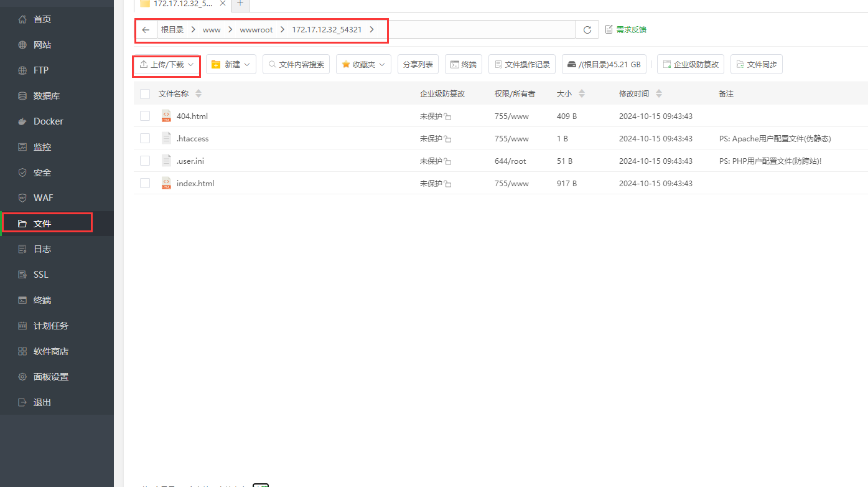
Task: Open 文件操作记录 operation log
Action: (522, 64)
